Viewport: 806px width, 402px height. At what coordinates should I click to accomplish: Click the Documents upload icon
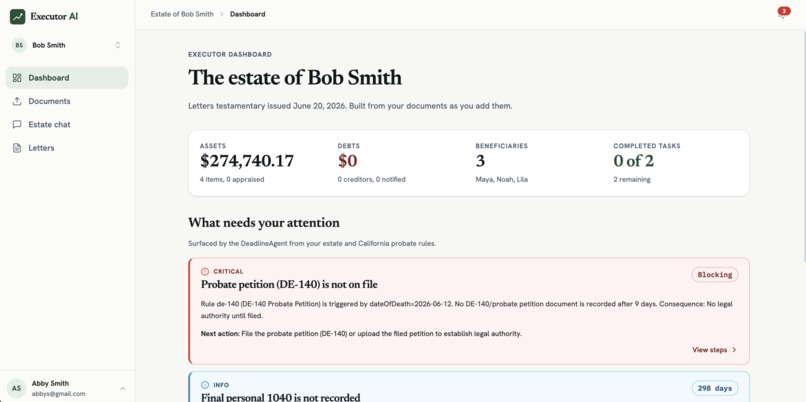coord(17,101)
